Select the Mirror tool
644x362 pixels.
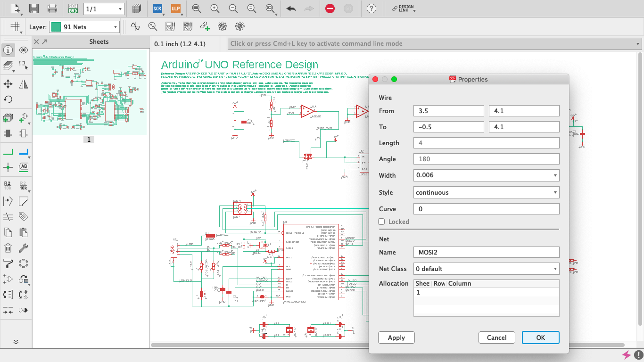point(24,84)
